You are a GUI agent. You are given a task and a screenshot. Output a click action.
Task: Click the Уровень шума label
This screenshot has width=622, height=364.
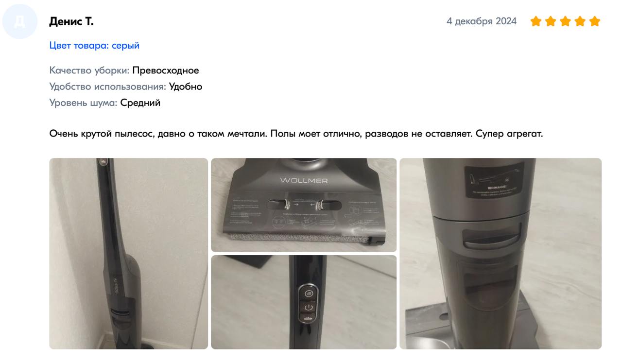point(84,103)
